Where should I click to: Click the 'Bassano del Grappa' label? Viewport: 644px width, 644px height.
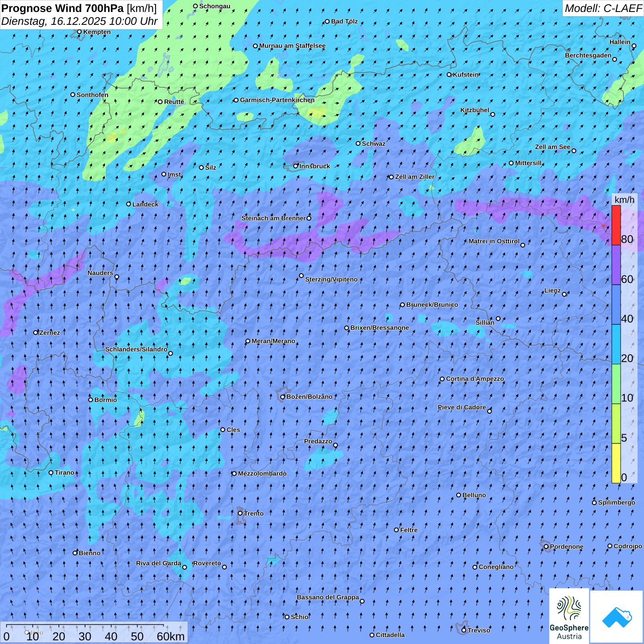point(328,597)
